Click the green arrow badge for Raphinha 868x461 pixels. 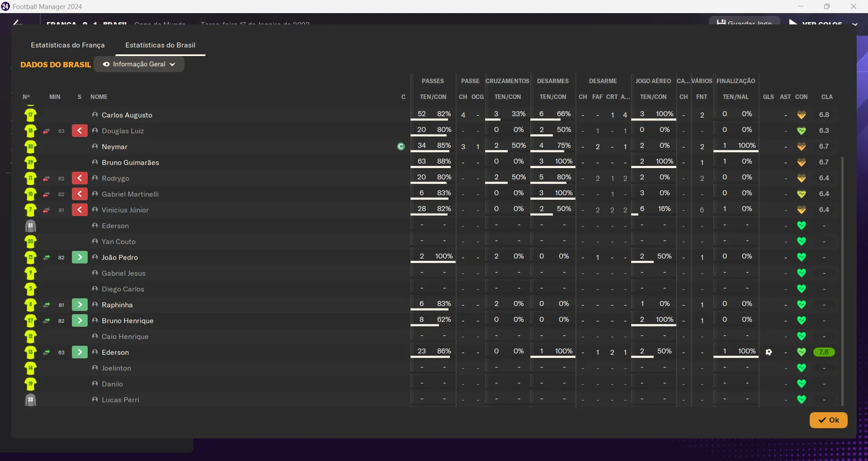pyautogui.click(x=80, y=305)
